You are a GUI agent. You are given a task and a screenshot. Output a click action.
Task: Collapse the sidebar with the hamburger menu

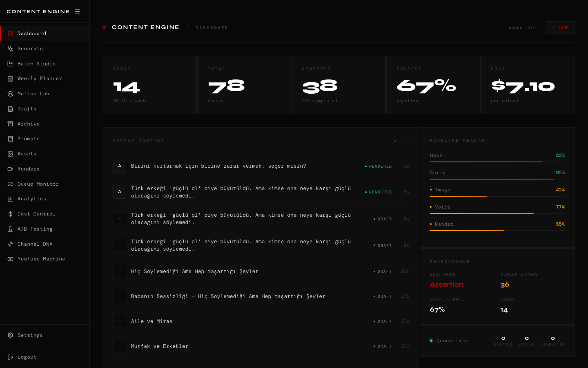(x=77, y=11)
